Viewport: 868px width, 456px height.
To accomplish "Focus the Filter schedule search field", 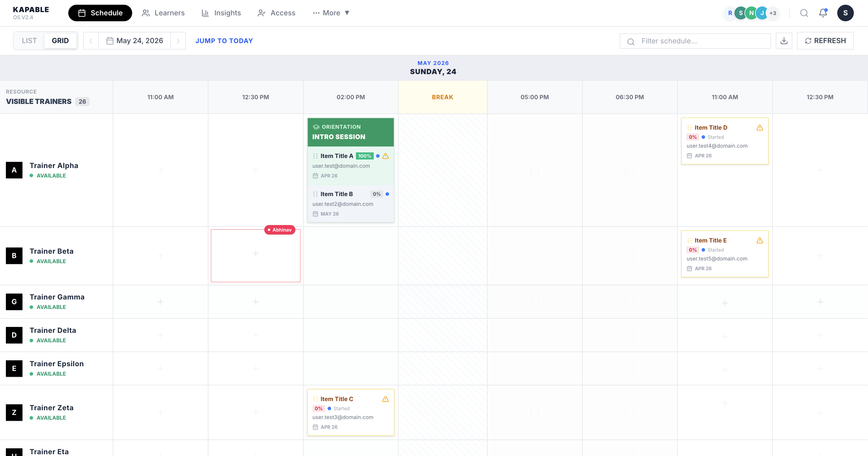I will (x=695, y=41).
